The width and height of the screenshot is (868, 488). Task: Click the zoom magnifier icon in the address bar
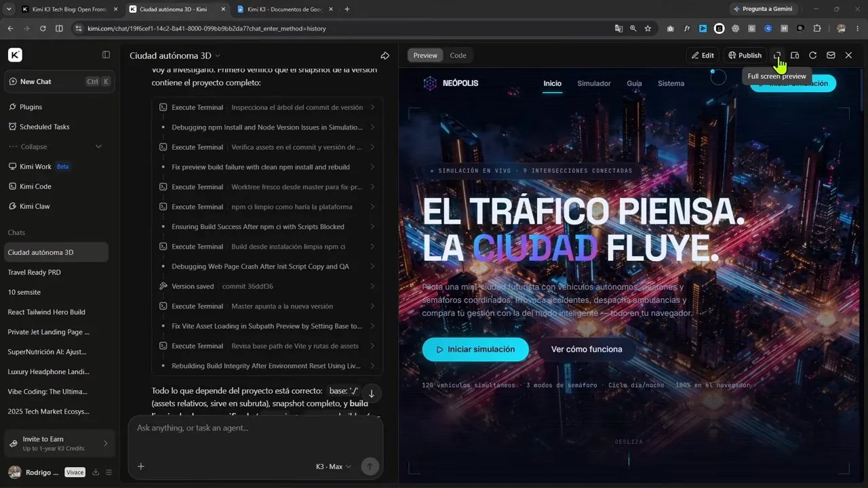[633, 28]
